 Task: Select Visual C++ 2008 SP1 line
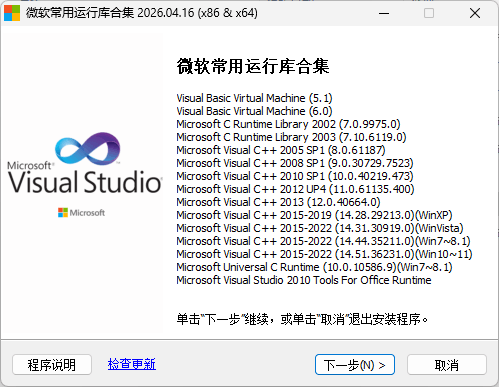click(295, 163)
